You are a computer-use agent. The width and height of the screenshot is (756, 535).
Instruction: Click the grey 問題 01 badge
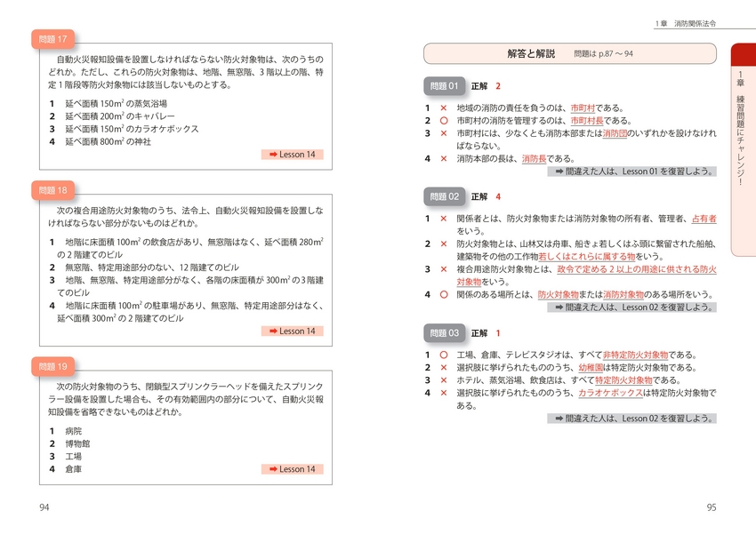click(444, 86)
